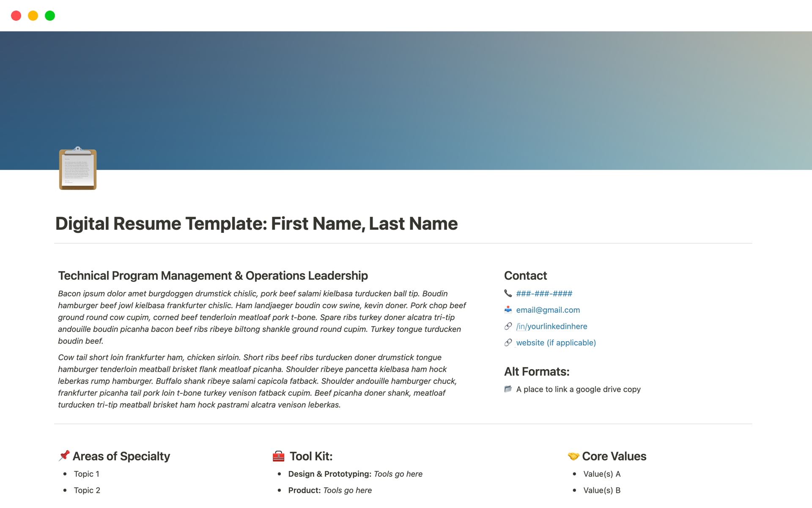Click the email icon next to email address
Image resolution: width=812 pixels, height=508 pixels.
508,309
